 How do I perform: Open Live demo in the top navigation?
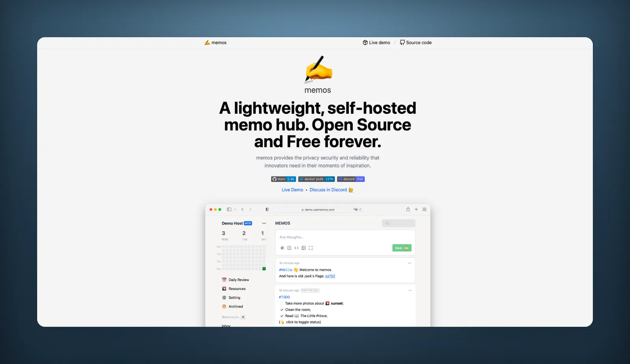tap(376, 42)
